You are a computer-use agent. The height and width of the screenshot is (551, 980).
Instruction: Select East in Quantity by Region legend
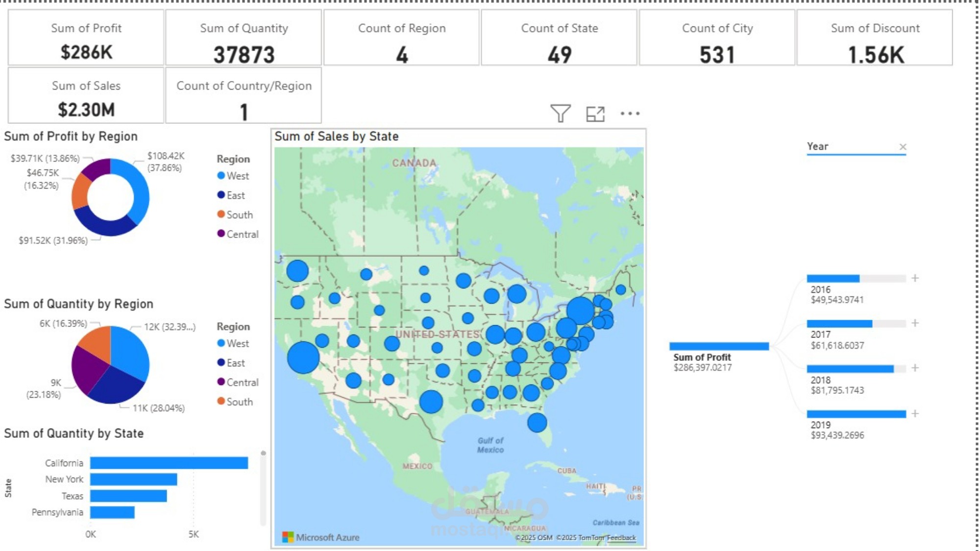[x=231, y=363]
